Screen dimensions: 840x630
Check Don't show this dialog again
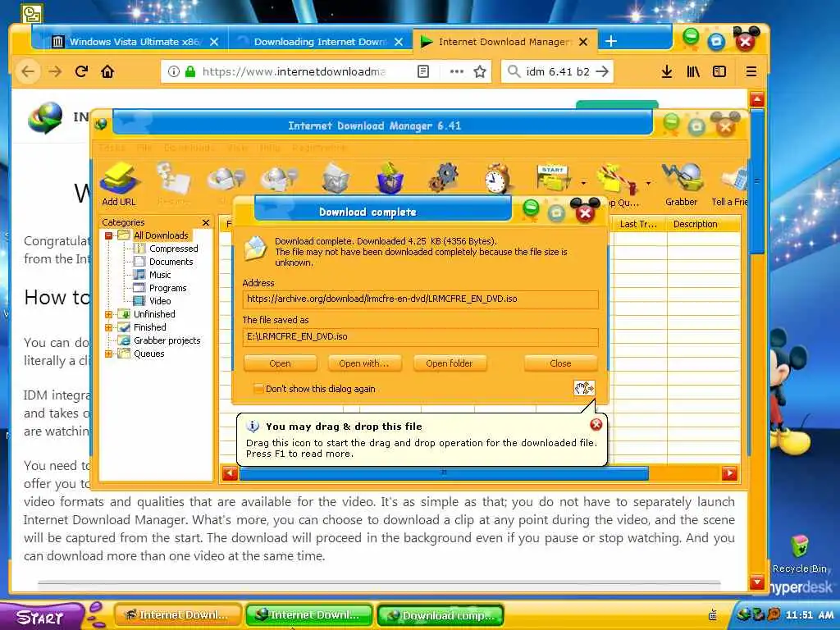pos(258,389)
